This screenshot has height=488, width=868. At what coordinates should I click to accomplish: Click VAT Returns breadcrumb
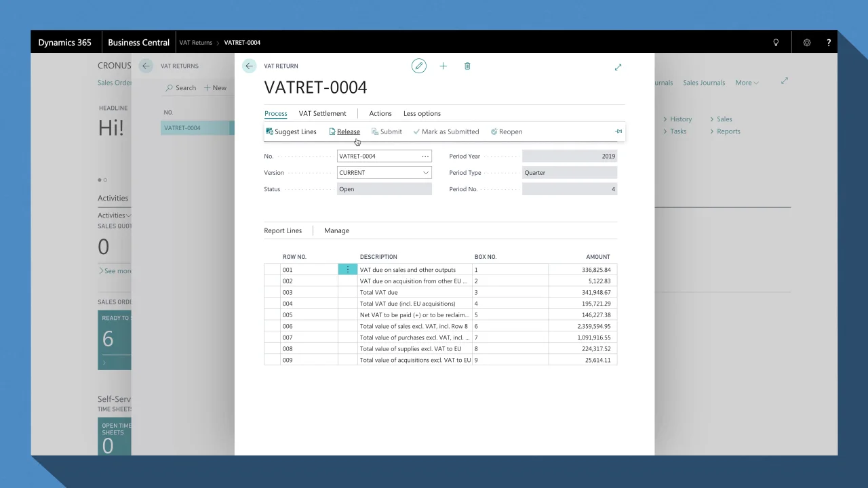pyautogui.click(x=195, y=42)
